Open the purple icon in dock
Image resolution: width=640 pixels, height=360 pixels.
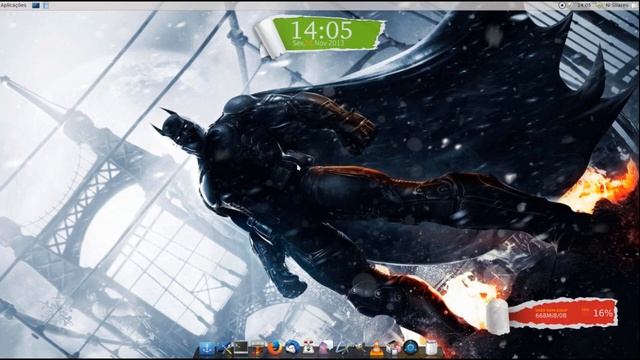pyautogui.click(x=325, y=348)
